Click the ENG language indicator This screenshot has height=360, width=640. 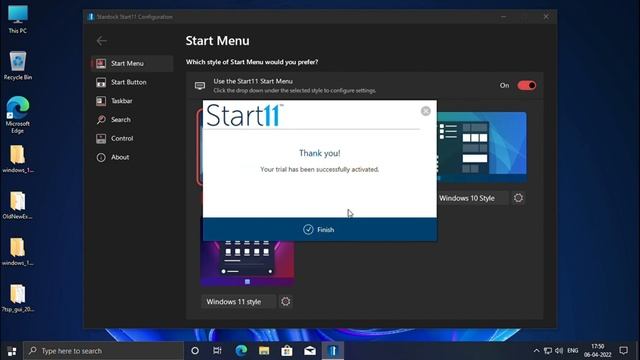click(573, 351)
